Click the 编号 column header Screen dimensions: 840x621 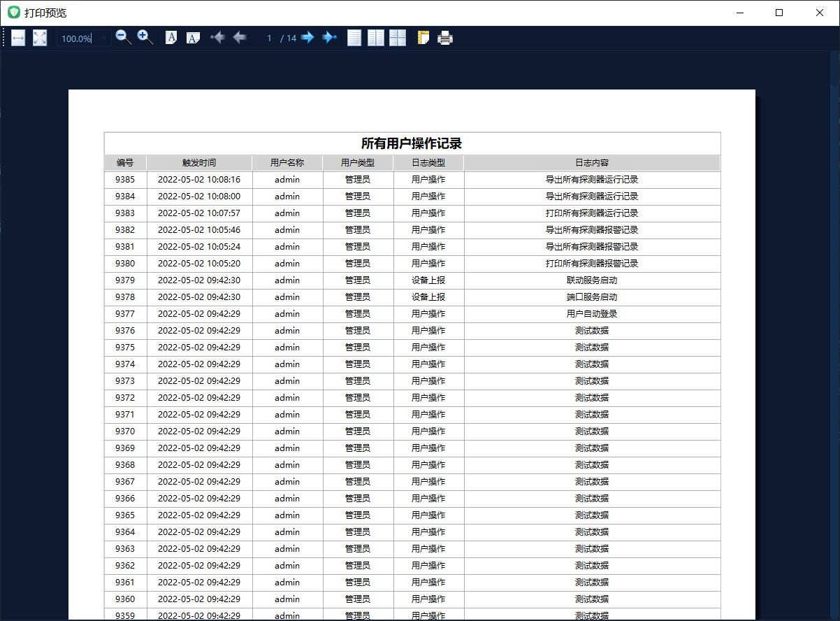(x=125, y=163)
